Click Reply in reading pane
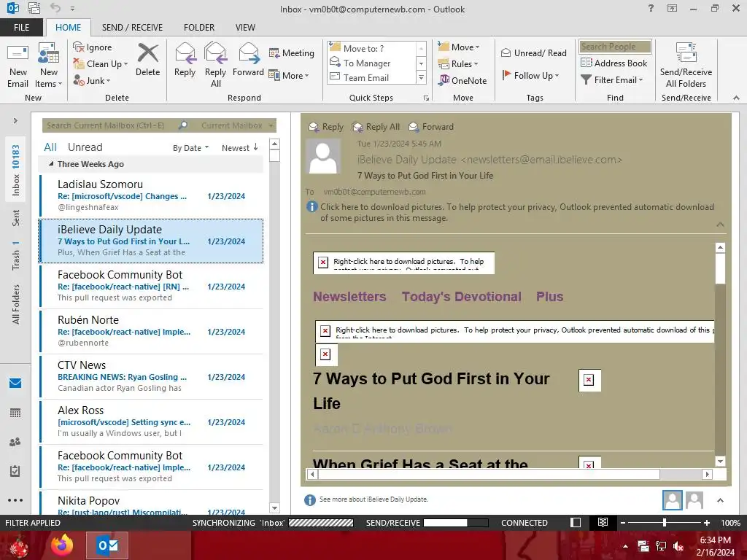 (x=326, y=127)
